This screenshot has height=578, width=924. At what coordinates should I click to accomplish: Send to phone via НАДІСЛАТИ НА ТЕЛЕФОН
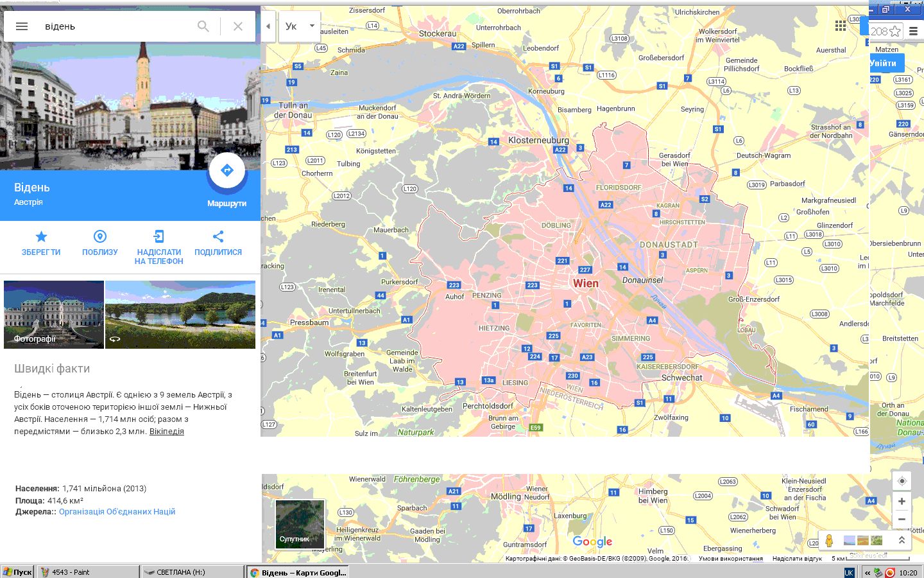(159, 247)
